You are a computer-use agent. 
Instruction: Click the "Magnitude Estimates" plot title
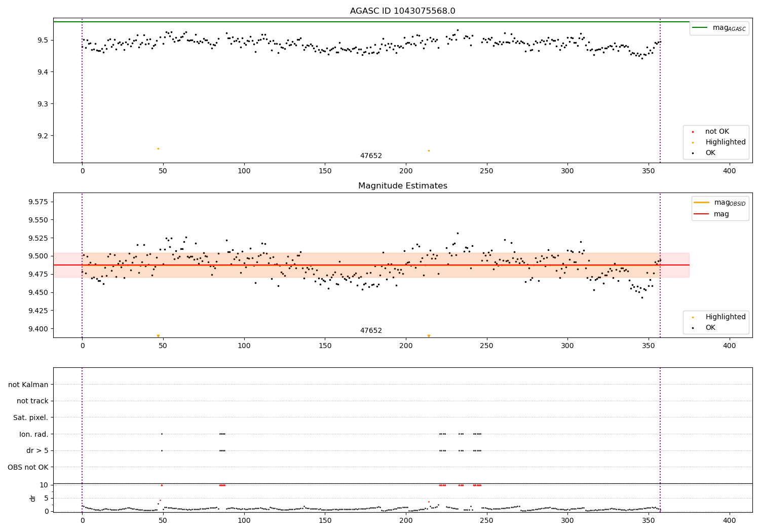click(402, 186)
